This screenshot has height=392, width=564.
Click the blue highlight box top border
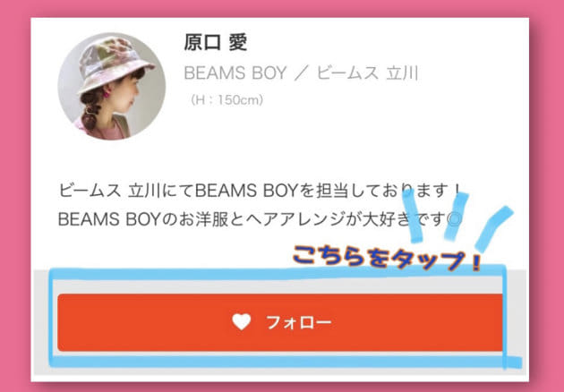pos(277,273)
